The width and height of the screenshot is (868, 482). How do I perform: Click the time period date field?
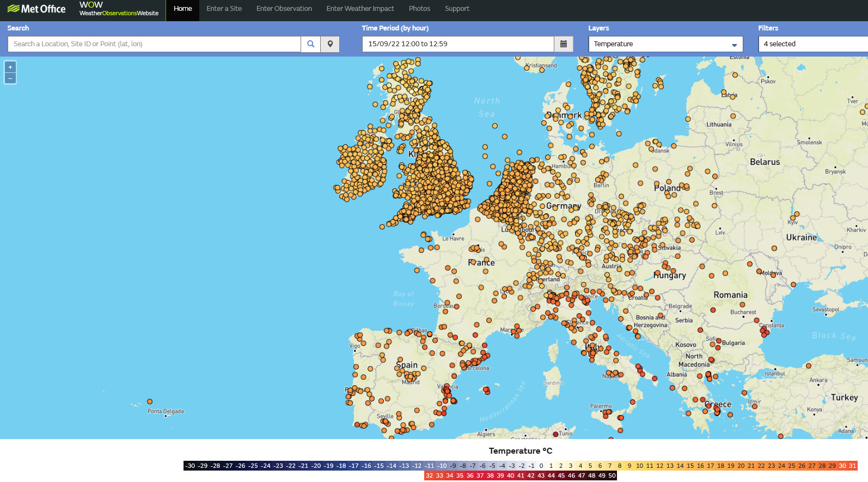click(457, 44)
